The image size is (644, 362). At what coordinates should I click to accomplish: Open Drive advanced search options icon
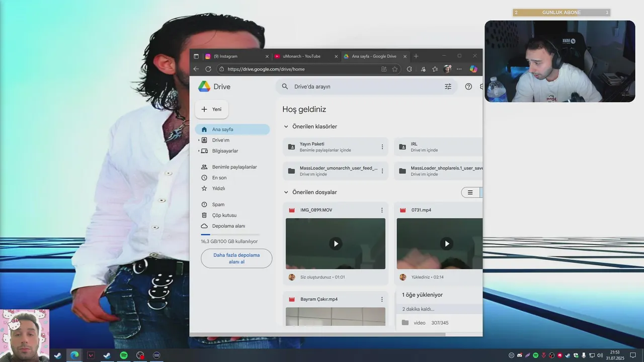(x=448, y=86)
